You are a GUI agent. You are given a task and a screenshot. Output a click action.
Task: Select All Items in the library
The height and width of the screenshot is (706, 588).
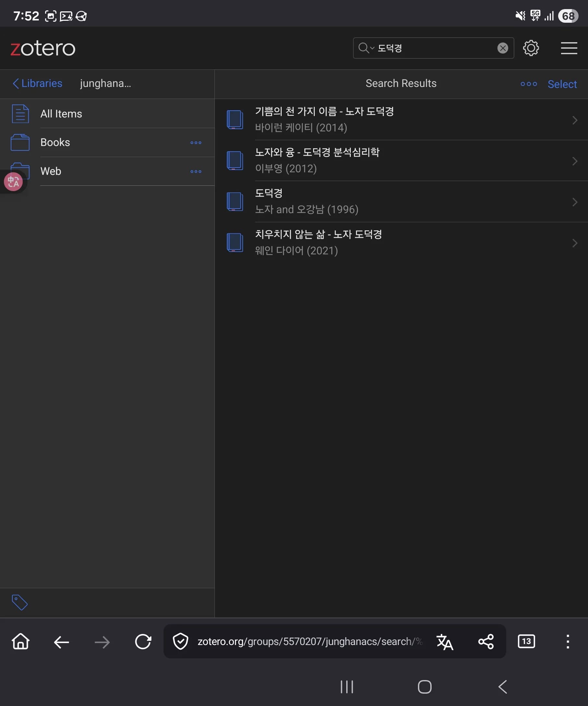tap(61, 114)
